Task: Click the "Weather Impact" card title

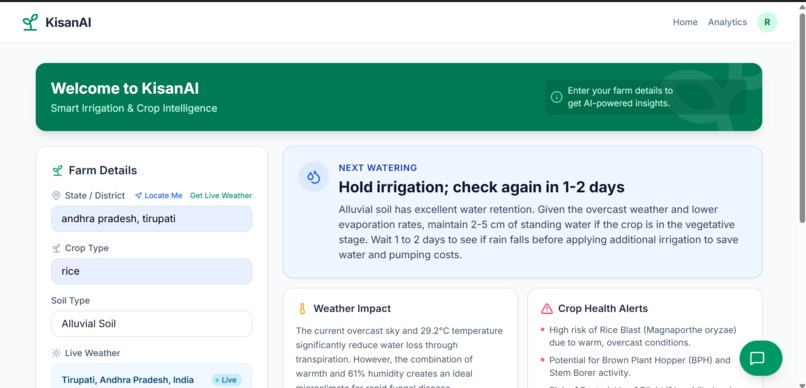Action: [352, 308]
